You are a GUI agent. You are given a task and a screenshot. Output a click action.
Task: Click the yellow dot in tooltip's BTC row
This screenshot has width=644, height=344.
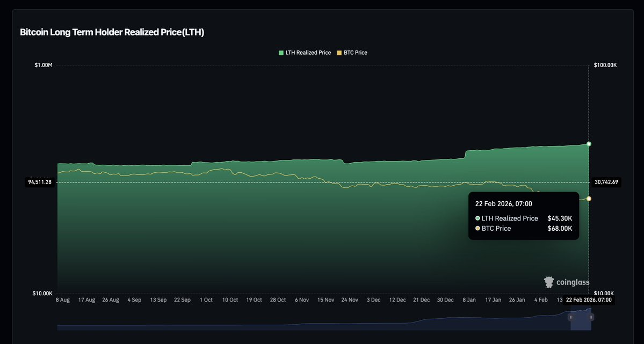click(477, 229)
